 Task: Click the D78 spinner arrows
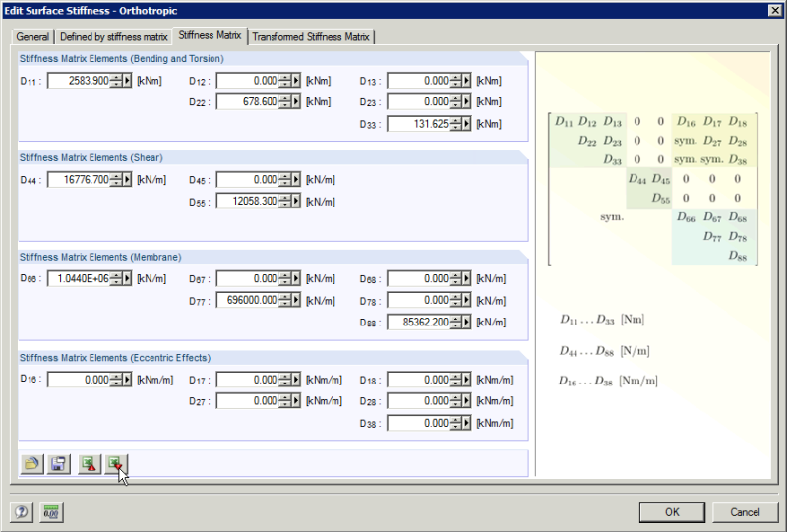click(x=455, y=300)
